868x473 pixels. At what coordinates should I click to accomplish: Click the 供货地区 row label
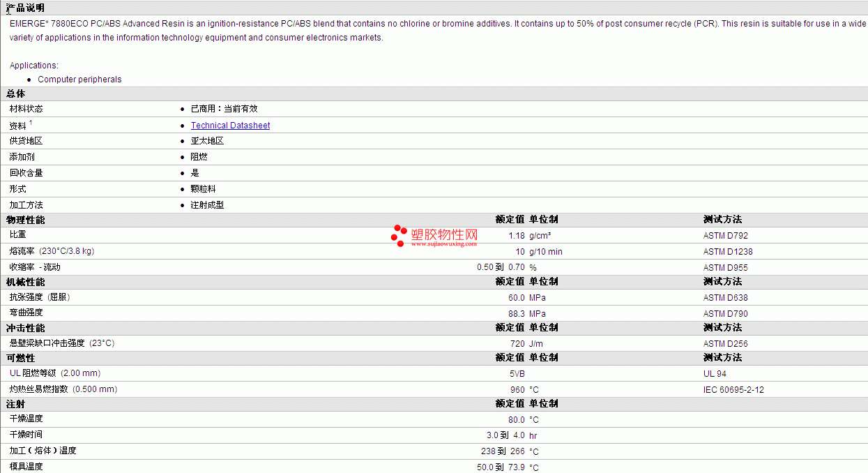coord(26,141)
